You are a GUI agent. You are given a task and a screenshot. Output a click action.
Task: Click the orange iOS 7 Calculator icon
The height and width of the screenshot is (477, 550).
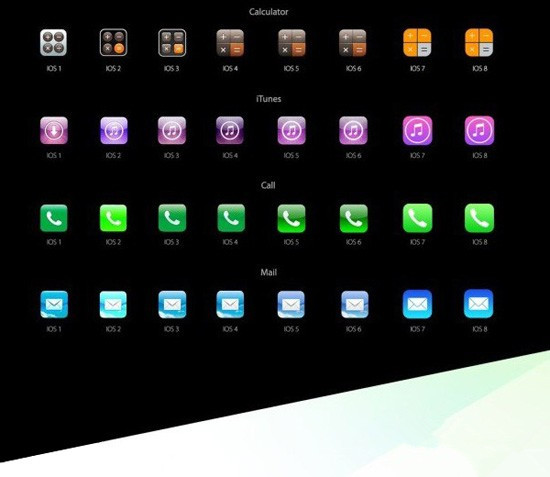point(417,42)
